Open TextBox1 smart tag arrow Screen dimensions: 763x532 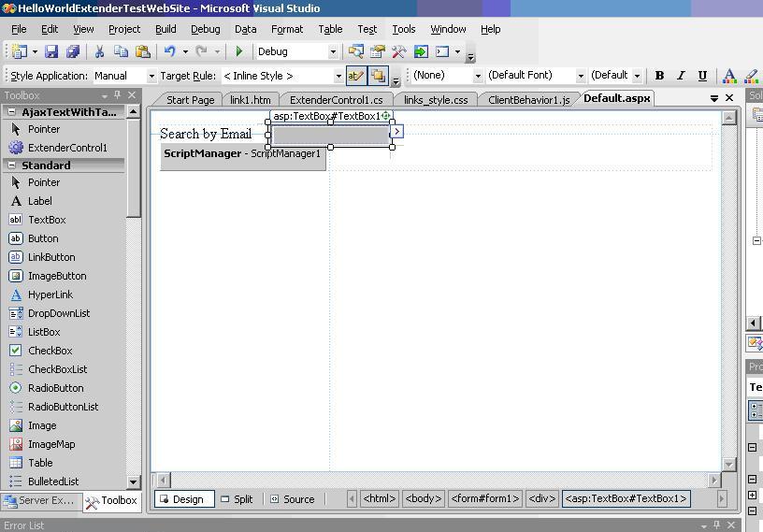(x=397, y=131)
